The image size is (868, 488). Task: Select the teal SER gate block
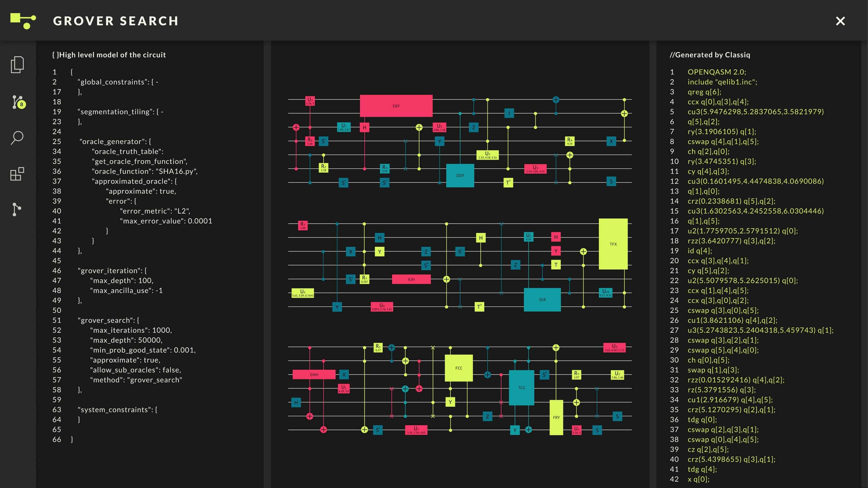[x=542, y=299]
